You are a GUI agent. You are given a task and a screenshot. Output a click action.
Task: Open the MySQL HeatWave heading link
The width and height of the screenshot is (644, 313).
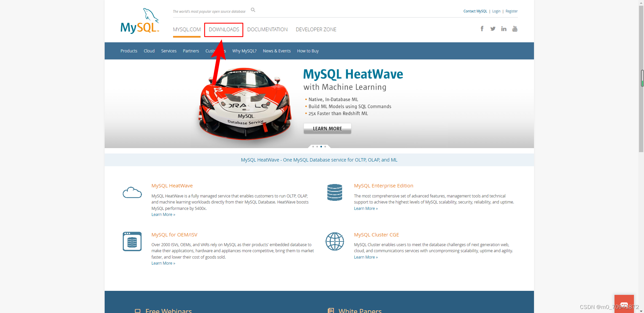172,186
